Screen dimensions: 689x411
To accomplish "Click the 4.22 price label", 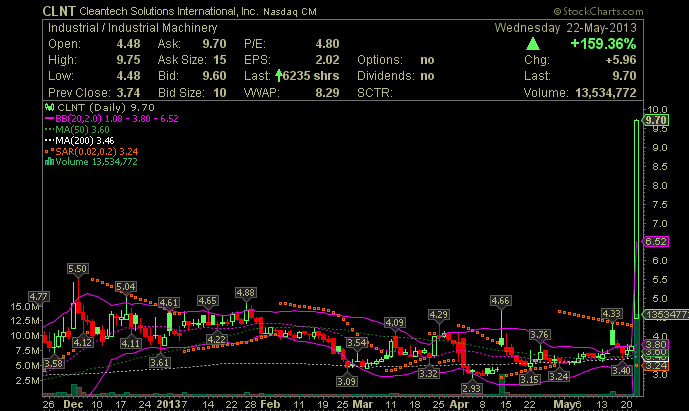I will 217,339.
